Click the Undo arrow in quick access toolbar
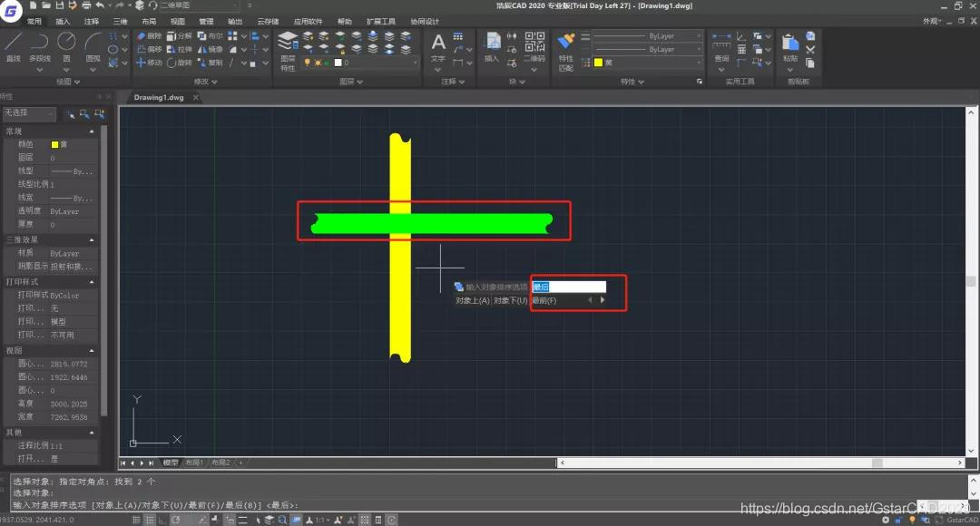 point(100,5)
